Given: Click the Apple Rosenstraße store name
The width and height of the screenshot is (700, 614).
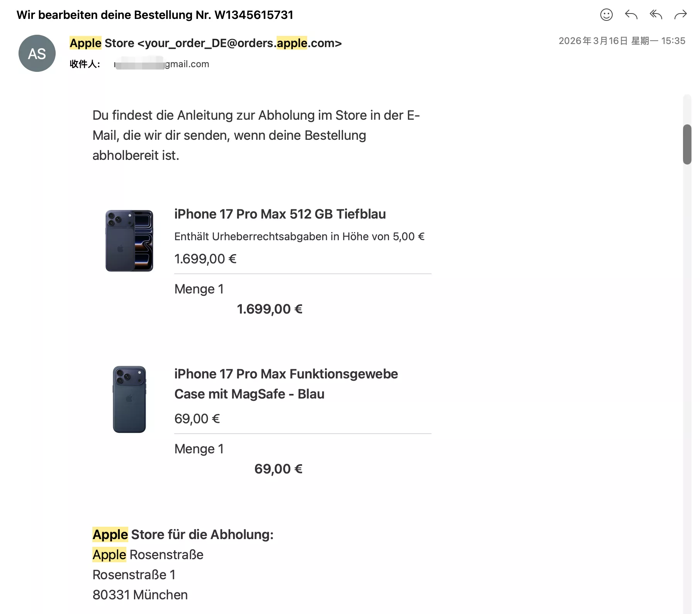Looking at the screenshot, I should click(148, 555).
